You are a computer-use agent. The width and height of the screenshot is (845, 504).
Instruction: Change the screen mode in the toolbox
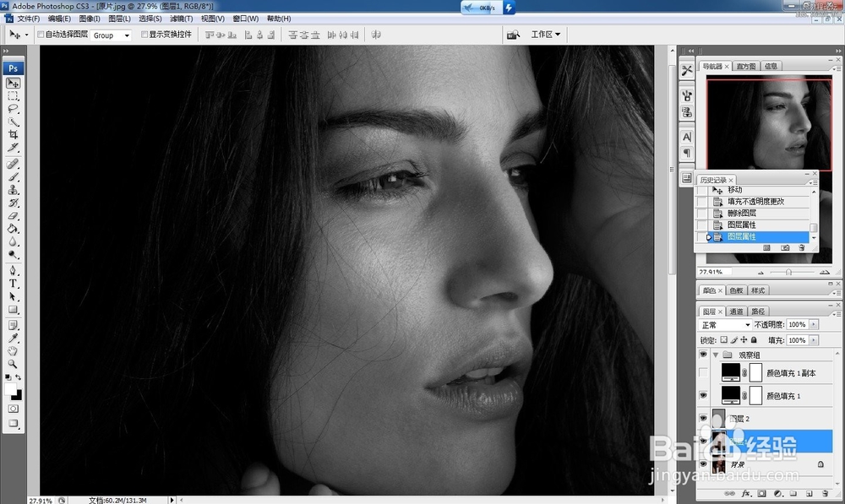[13, 423]
